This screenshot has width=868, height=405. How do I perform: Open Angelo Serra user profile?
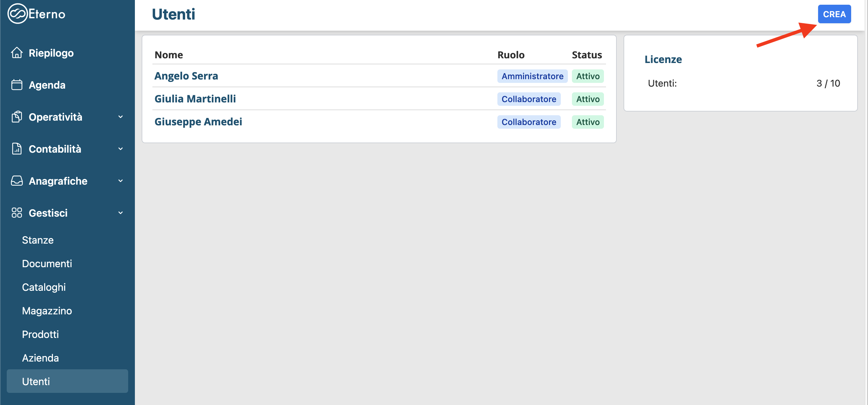point(186,76)
